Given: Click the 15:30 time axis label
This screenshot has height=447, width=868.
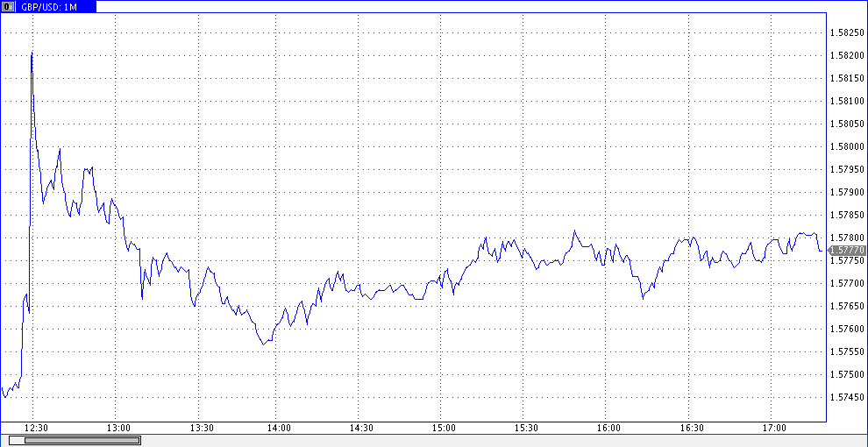Looking at the screenshot, I should (527, 429).
